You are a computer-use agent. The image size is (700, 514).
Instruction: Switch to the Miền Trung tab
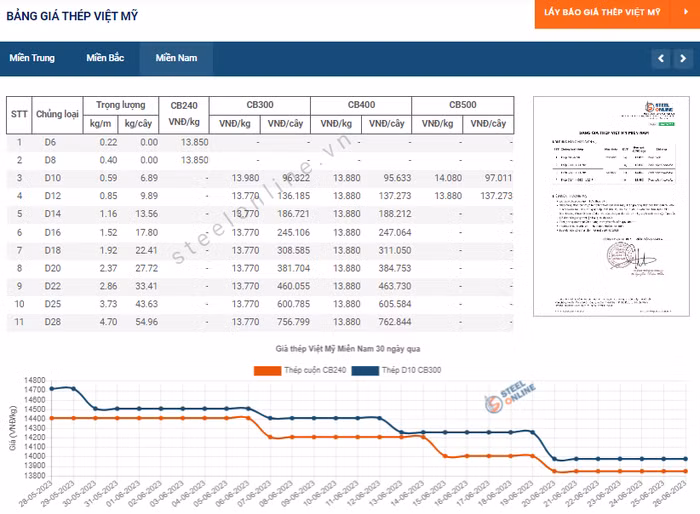pyautogui.click(x=32, y=58)
